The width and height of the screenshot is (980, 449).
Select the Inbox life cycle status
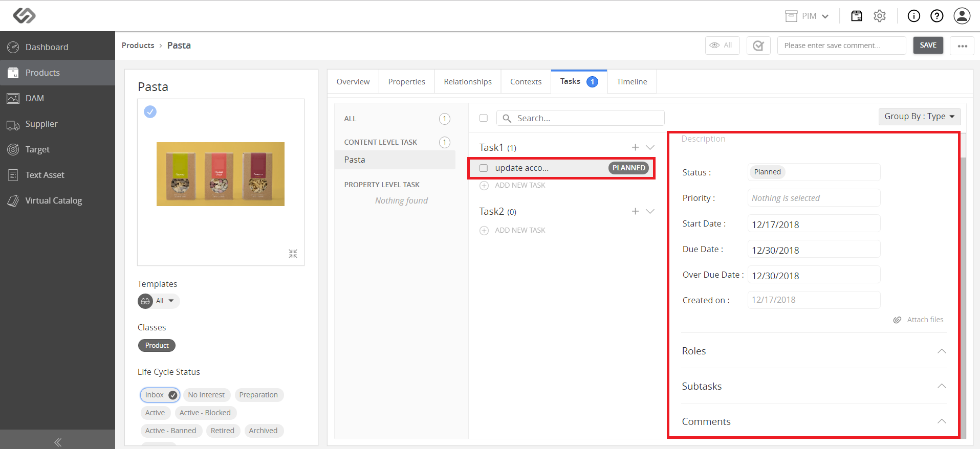click(x=160, y=395)
